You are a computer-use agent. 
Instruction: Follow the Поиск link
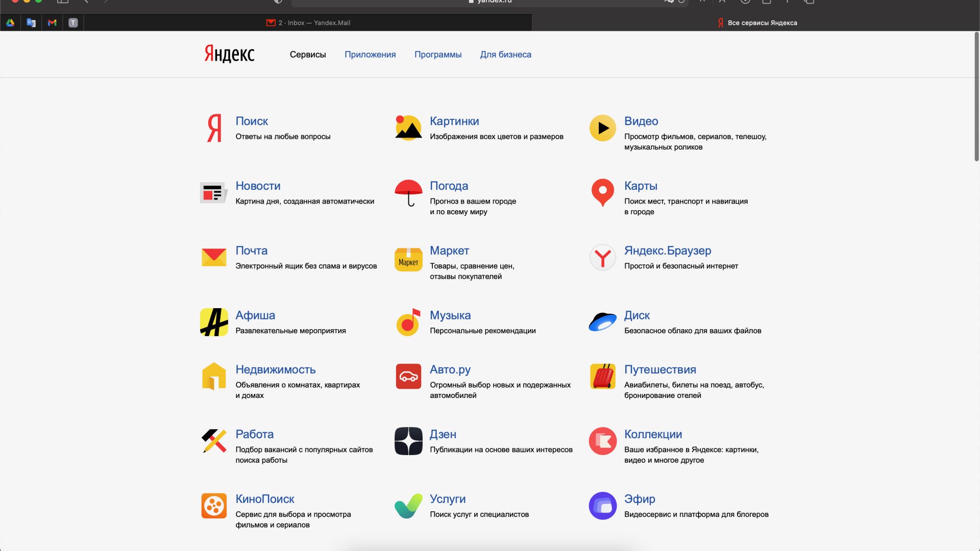tap(252, 121)
